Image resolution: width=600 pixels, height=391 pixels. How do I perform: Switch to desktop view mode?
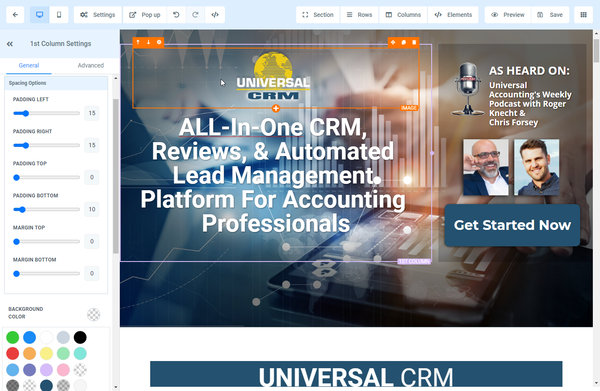click(x=39, y=15)
